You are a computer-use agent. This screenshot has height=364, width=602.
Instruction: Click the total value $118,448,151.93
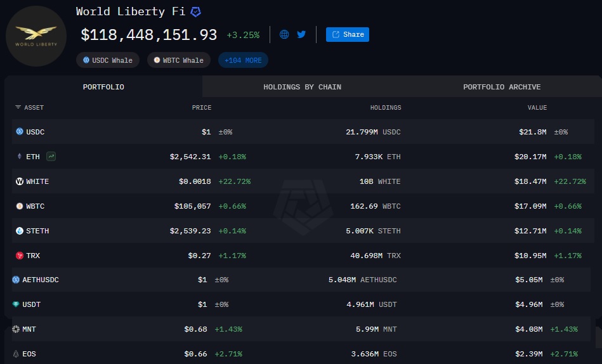(x=149, y=35)
